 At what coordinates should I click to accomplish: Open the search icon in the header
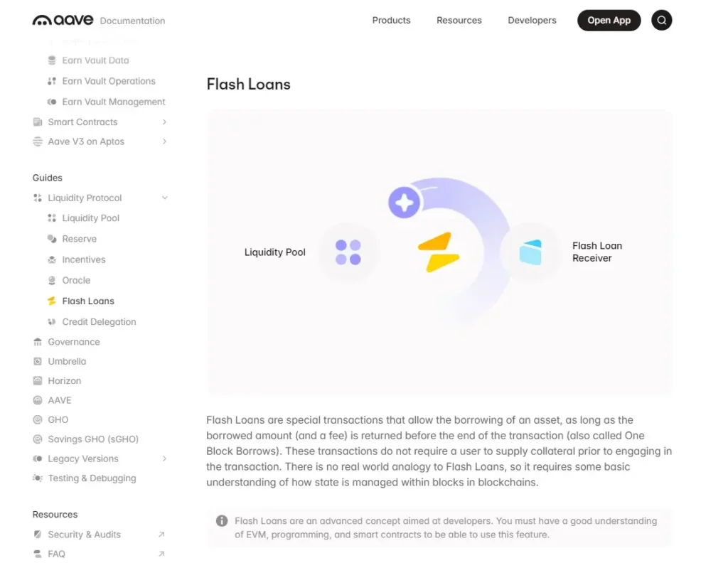click(661, 20)
